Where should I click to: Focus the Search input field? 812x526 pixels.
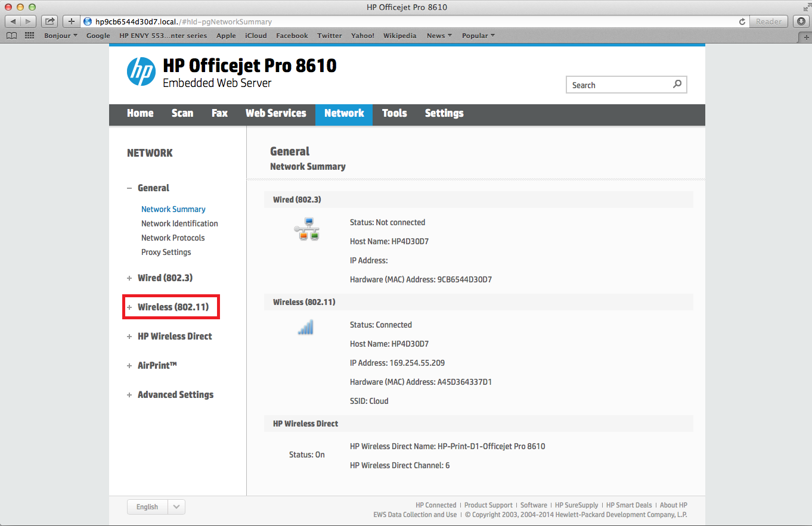[627, 85]
